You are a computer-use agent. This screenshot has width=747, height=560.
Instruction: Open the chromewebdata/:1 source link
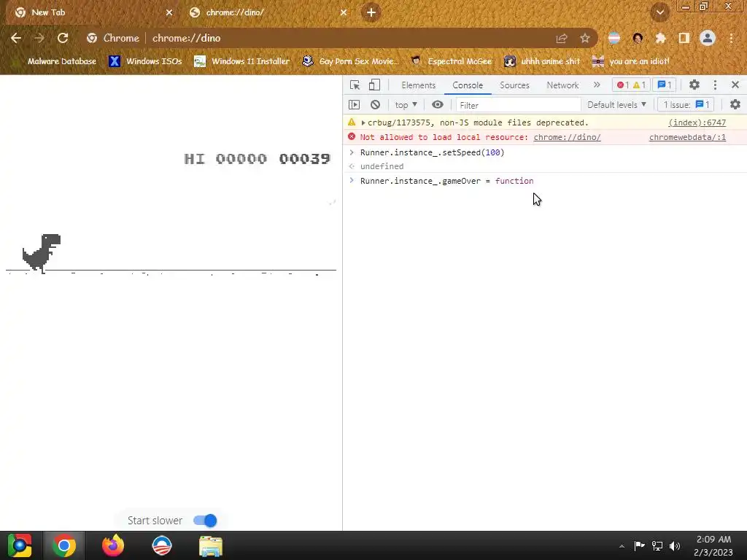coord(687,137)
